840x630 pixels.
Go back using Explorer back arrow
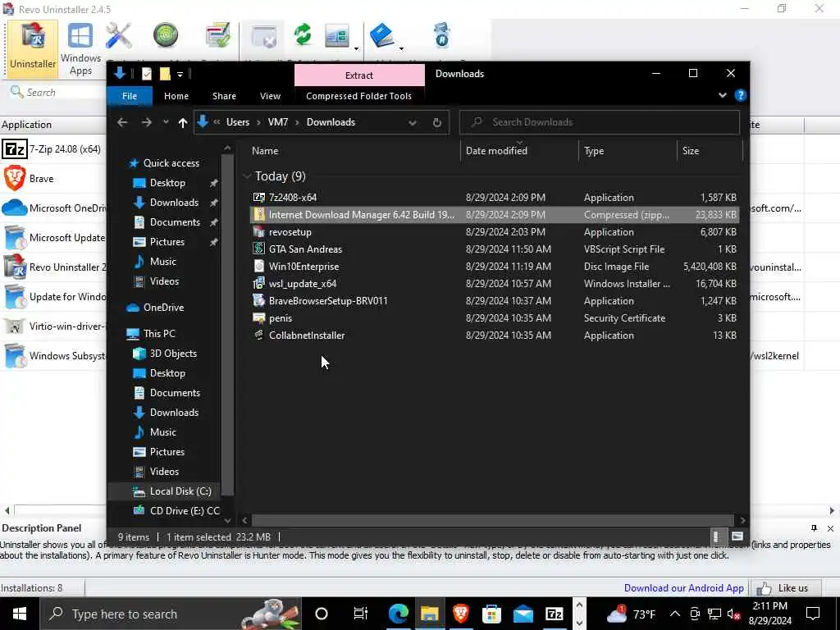tap(122, 123)
